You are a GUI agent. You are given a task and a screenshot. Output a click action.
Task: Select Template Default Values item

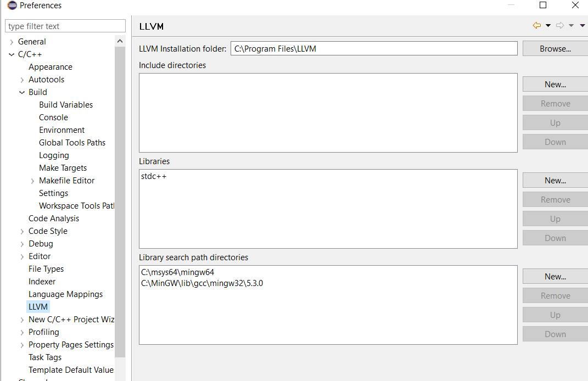[x=71, y=370]
